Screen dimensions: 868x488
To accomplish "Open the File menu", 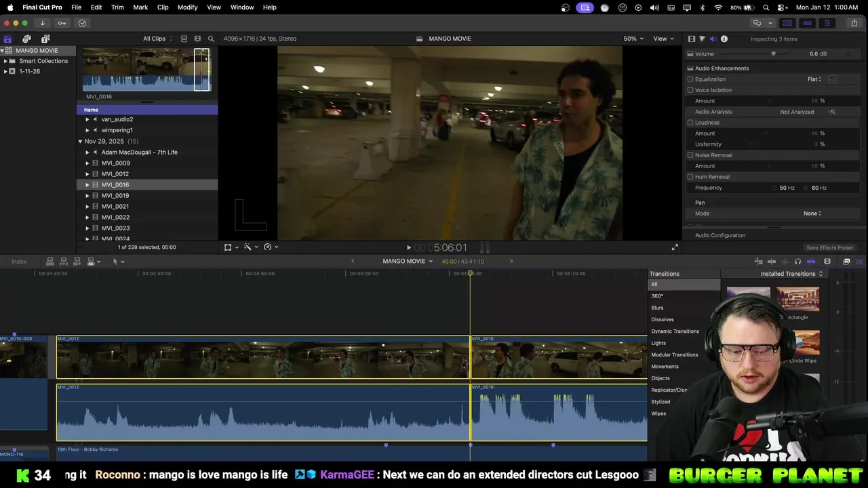I will 77,7.
